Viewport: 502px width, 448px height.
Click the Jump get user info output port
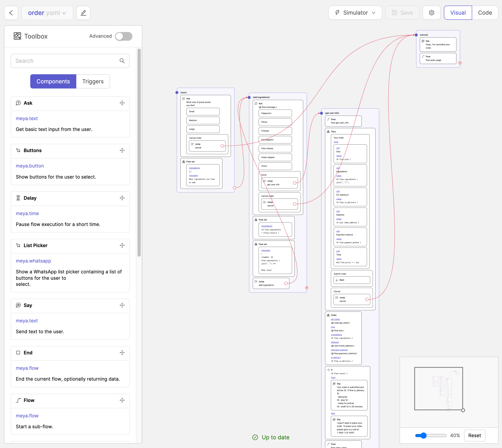click(295, 183)
